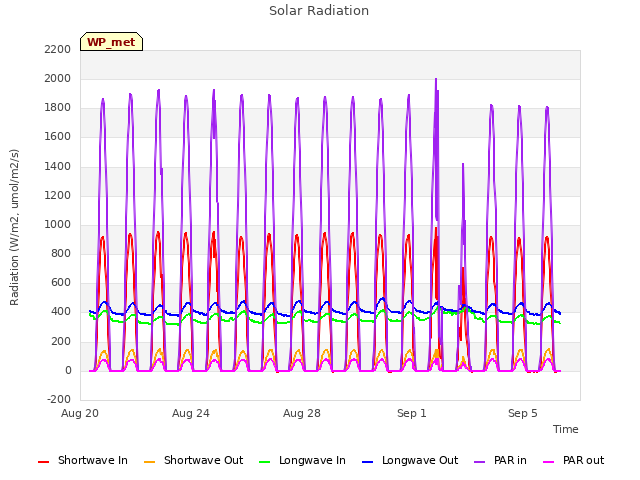Toggle the PAR in legend entry
The image size is (640, 480).
point(500,460)
